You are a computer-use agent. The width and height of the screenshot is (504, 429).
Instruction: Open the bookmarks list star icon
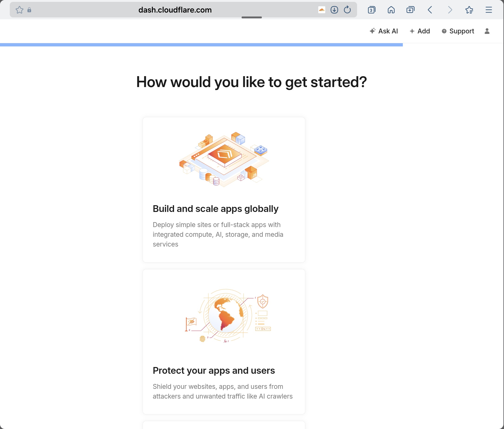[x=469, y=10]
